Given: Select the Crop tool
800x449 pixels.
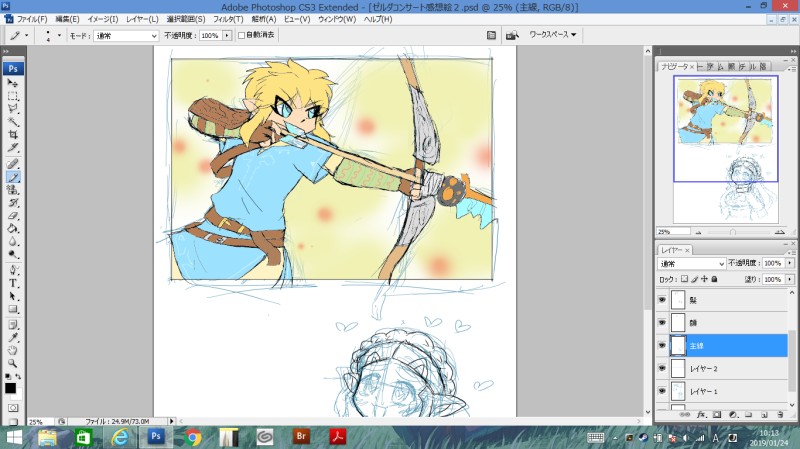Looking at the screenshot, I should 13,135.
